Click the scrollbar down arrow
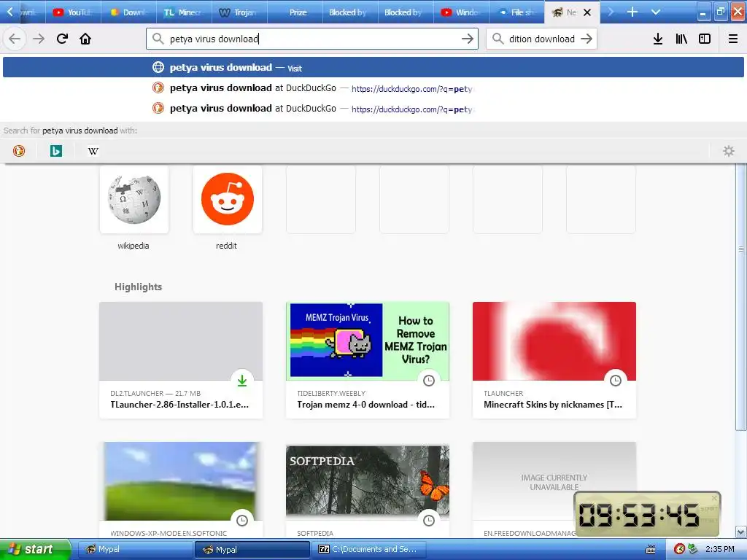 coord(741,532)
